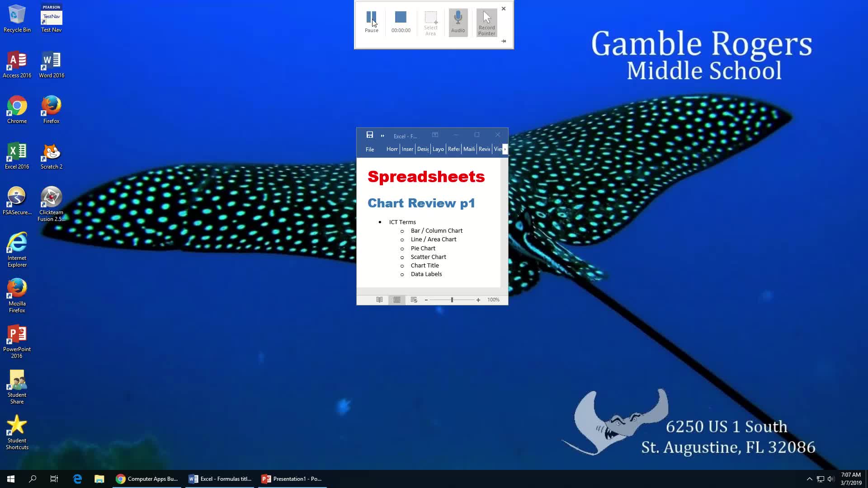868x488 pixels.
Task: Save the Word document
Action: (x=369, y=135)
